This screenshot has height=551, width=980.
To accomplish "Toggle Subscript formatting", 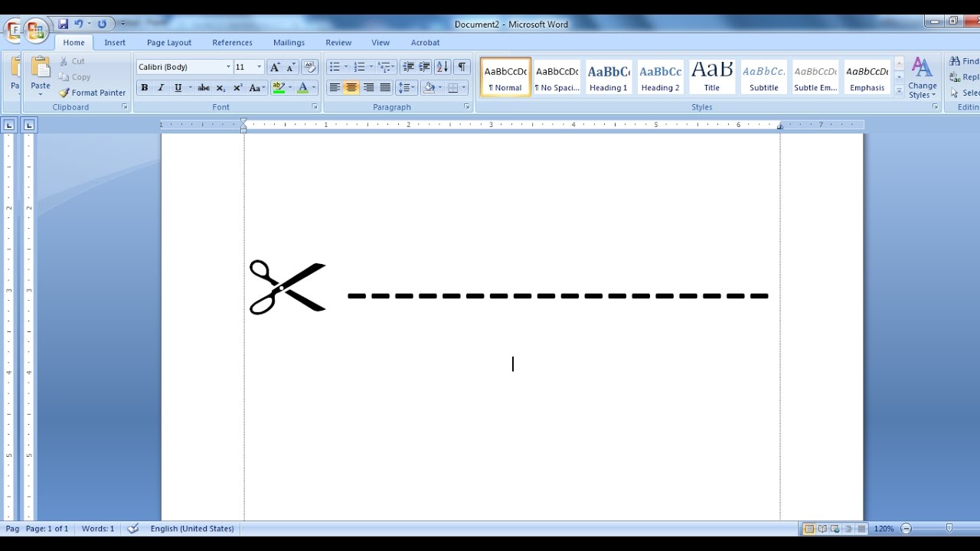I will [x=220, y=88].
